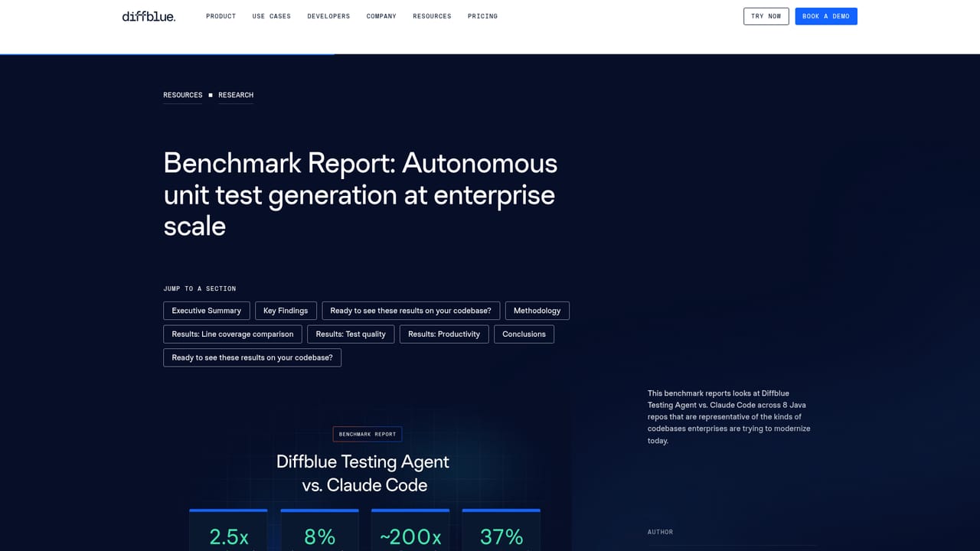Open the Product menu
980x551 pixels.
click(220, 16)
